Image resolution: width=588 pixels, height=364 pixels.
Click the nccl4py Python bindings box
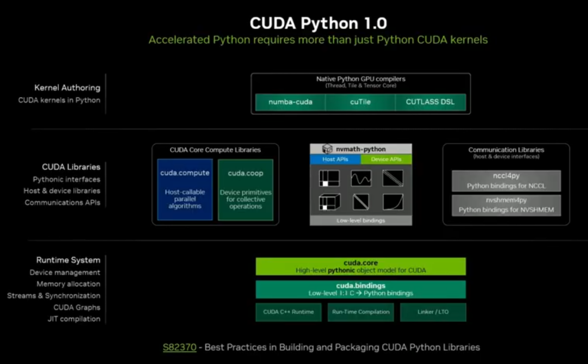[506, 181]
